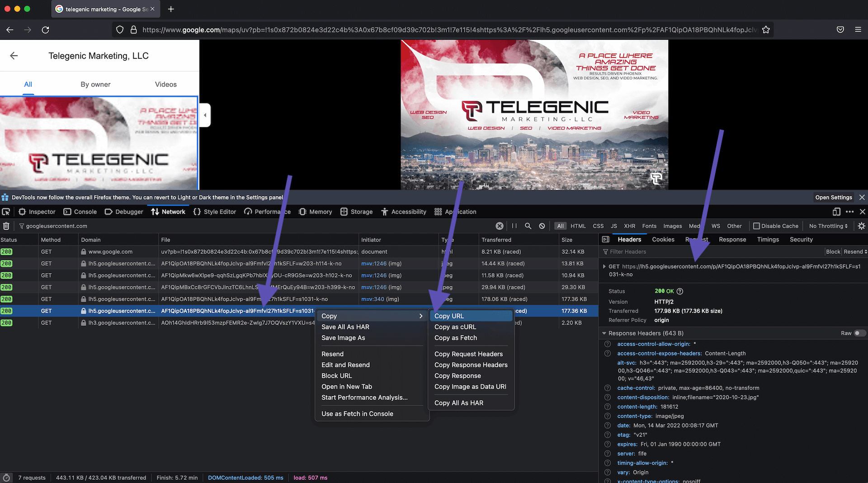868x483 pixels.
Task: Bookmark this page with the star icon
Action: (x=766, y=30)
